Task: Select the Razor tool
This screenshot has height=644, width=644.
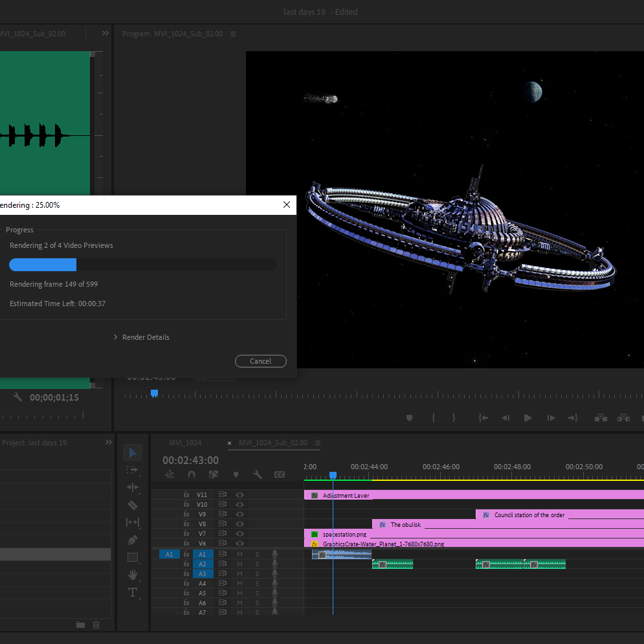Action: [133, 505]
